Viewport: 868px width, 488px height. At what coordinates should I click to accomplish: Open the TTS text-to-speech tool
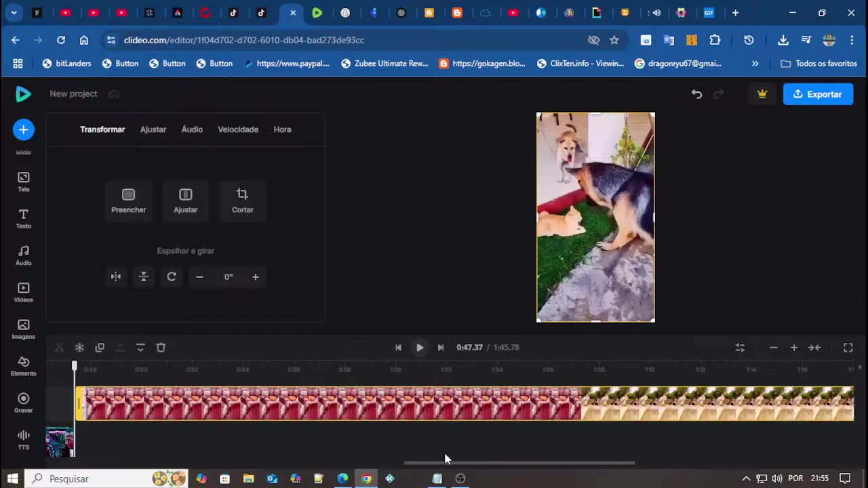23,440
